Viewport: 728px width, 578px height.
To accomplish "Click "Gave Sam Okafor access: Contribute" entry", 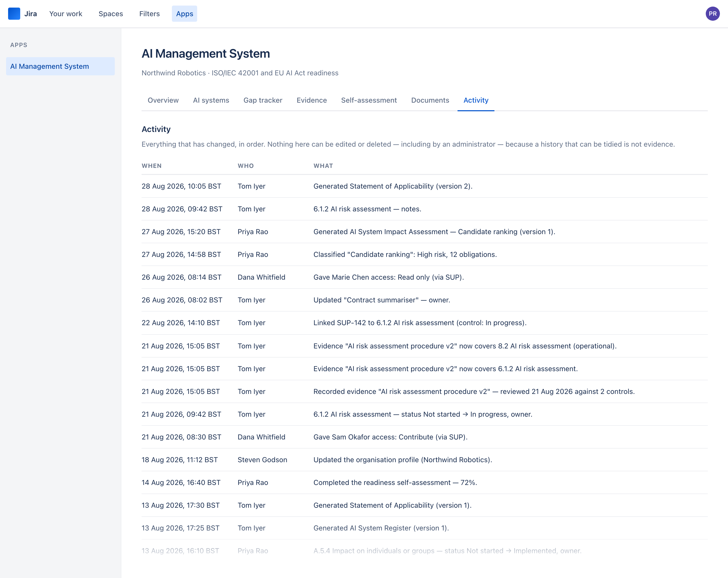I will (391, 437).
